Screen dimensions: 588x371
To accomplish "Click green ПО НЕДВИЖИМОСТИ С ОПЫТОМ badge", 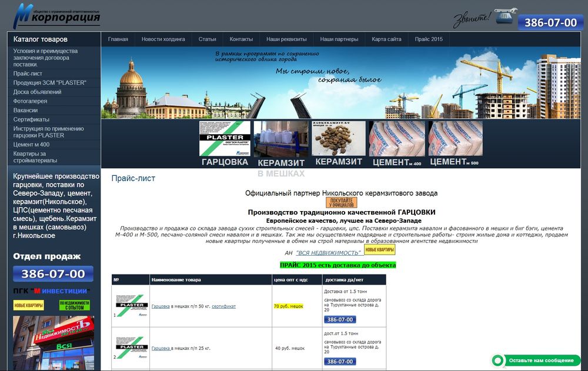I will pyautogui.click(x=75, y=305).
